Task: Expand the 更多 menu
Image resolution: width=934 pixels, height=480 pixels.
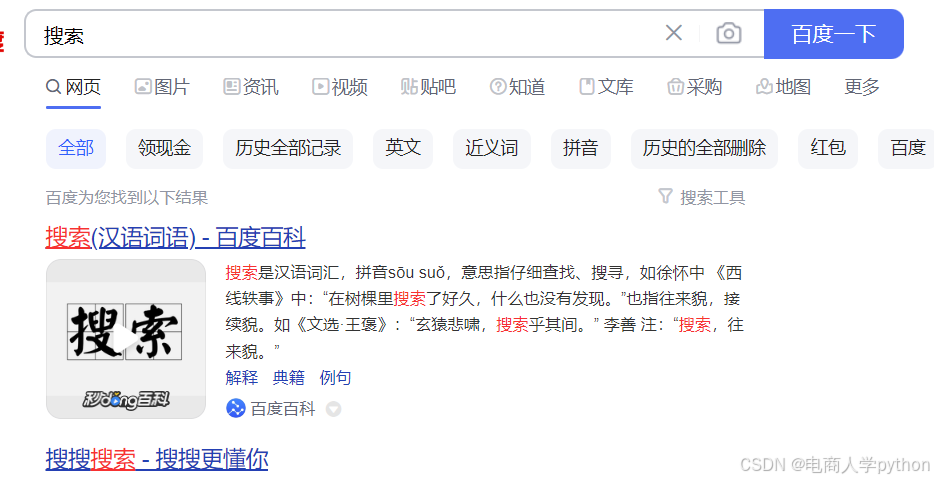Action: tap(862, 87)
